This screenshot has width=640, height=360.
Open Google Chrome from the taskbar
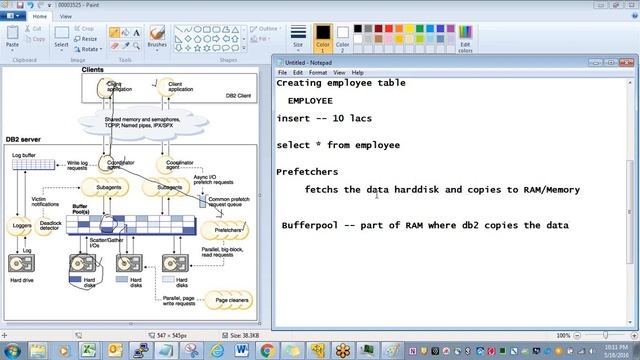[267, 351]
